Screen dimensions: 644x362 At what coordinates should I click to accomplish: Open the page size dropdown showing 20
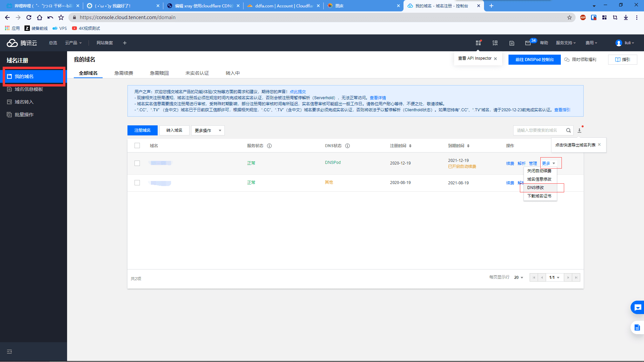point(518,277)
